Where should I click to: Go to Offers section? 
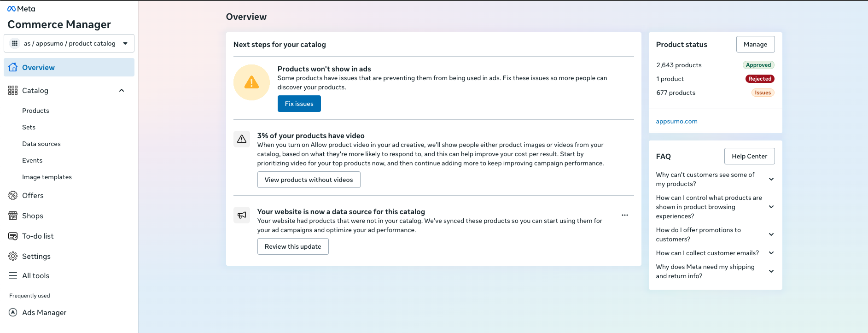pos(33,195)
